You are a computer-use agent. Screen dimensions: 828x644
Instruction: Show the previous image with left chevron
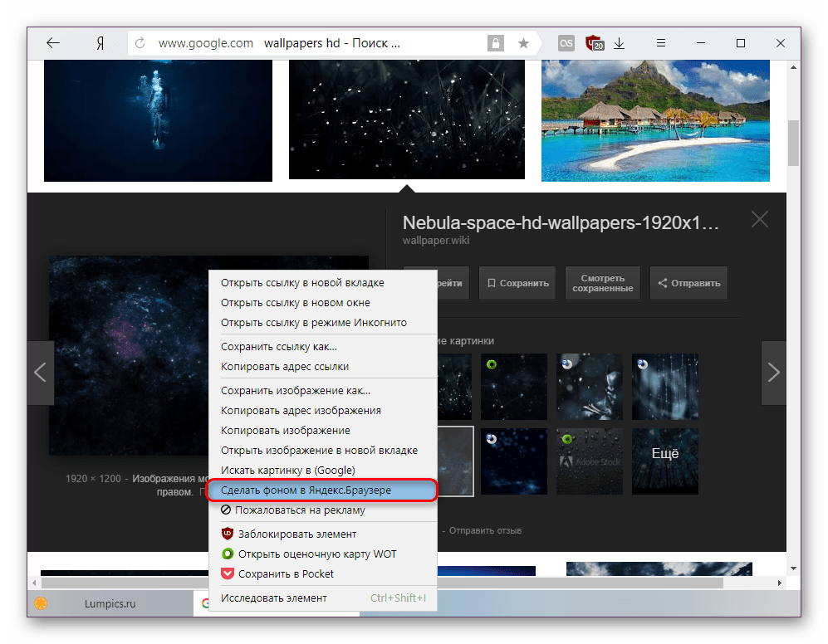[40, 373]
